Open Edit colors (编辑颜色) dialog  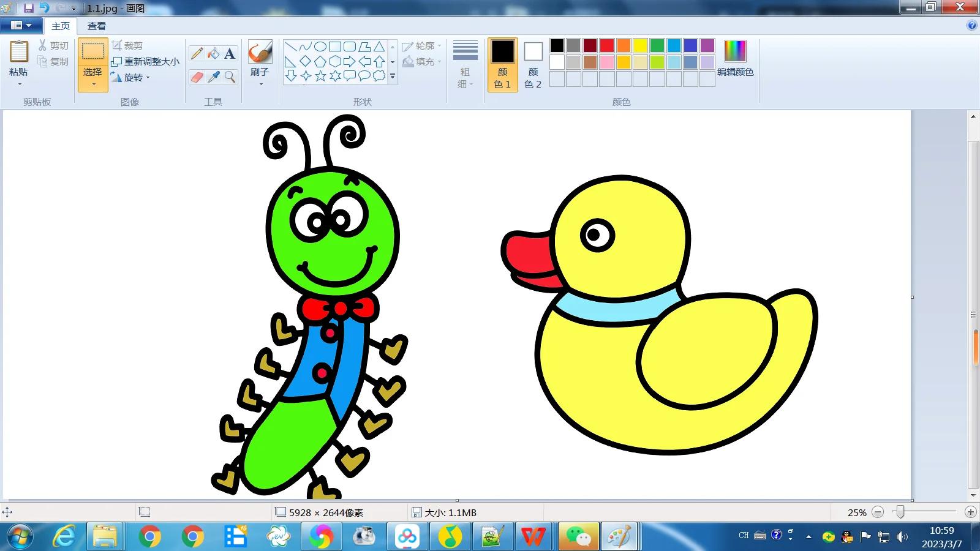735,59
